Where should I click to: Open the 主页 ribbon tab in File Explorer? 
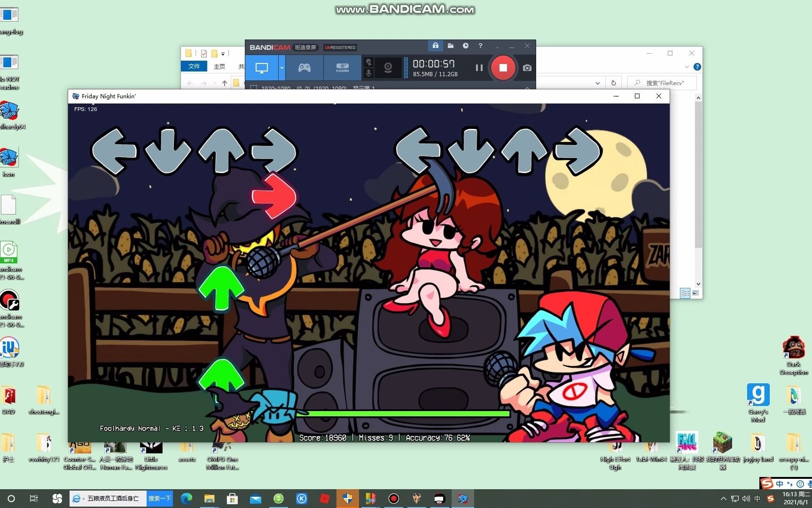(219, 66)
